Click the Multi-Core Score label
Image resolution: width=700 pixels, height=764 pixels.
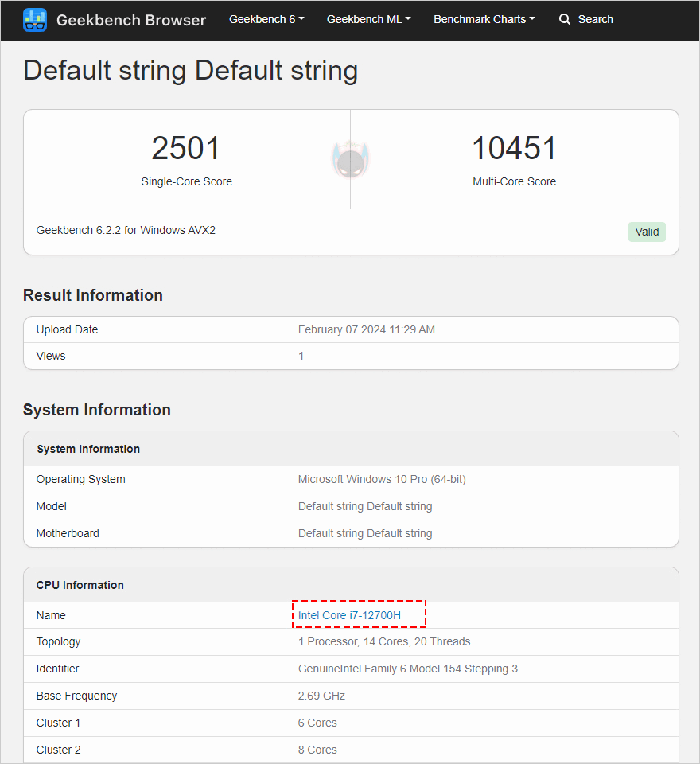pos(514,181)
